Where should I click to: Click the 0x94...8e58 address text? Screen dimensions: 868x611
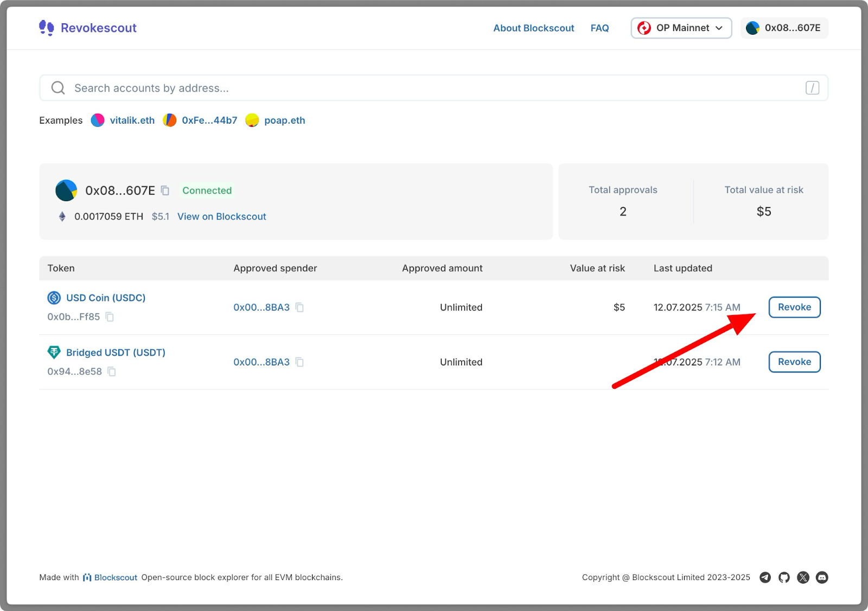[74, 371]
